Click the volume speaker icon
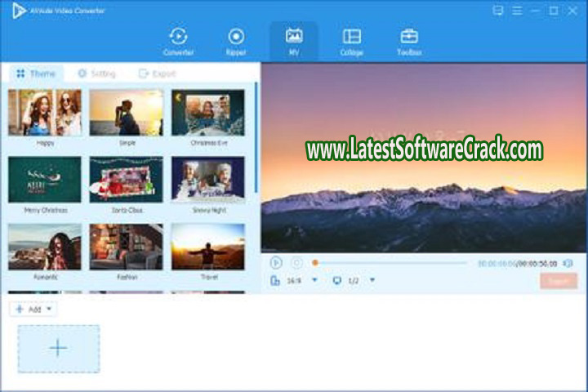The image size is (588, 392). (x=568, y=263)
